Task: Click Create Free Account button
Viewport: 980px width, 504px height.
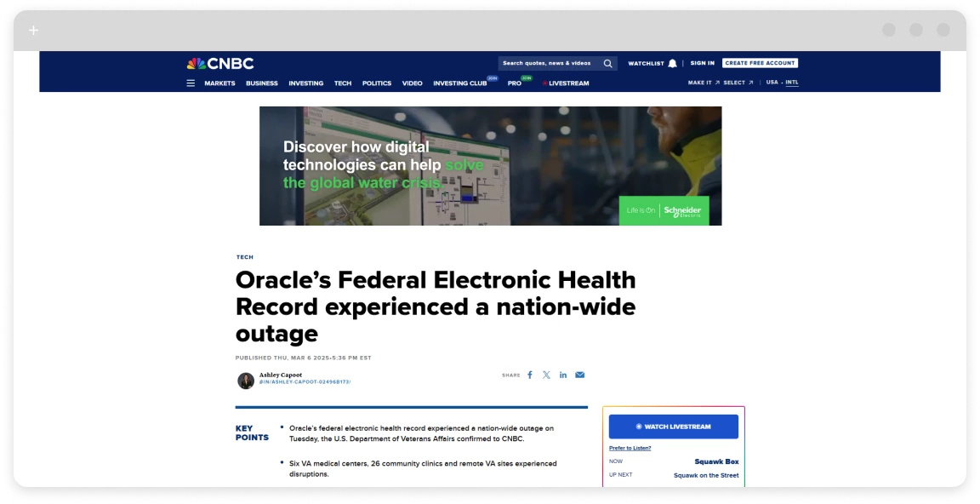Action: coord(760,63)
